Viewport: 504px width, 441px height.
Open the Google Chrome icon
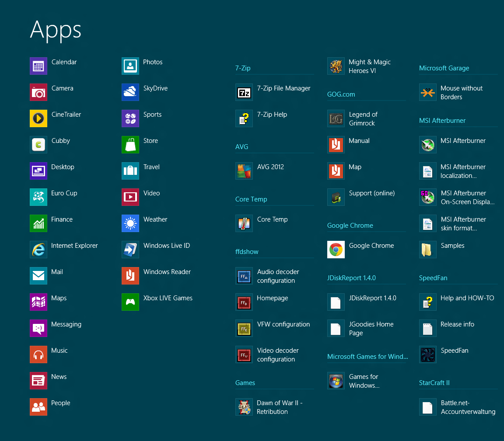336,250
